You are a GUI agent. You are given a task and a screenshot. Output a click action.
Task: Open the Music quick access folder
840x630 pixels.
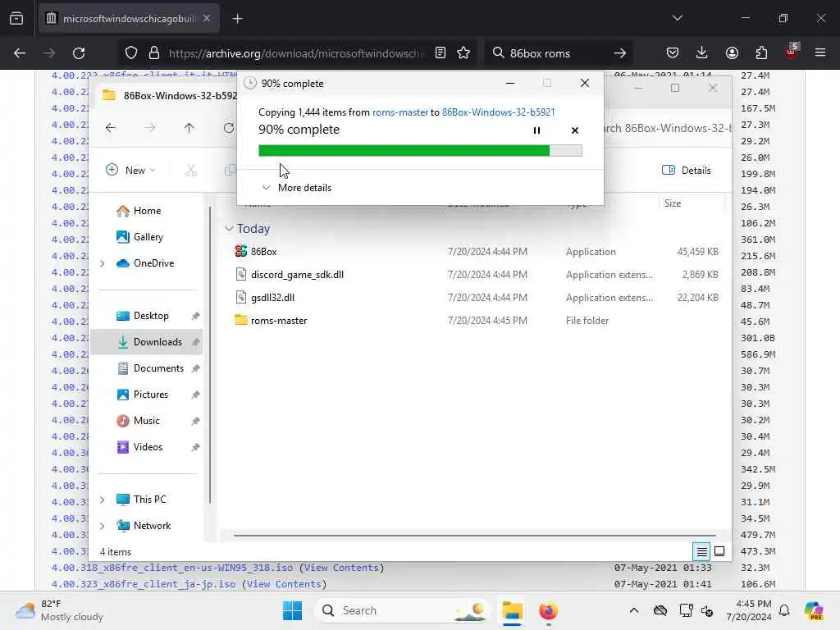pos(146,421)
